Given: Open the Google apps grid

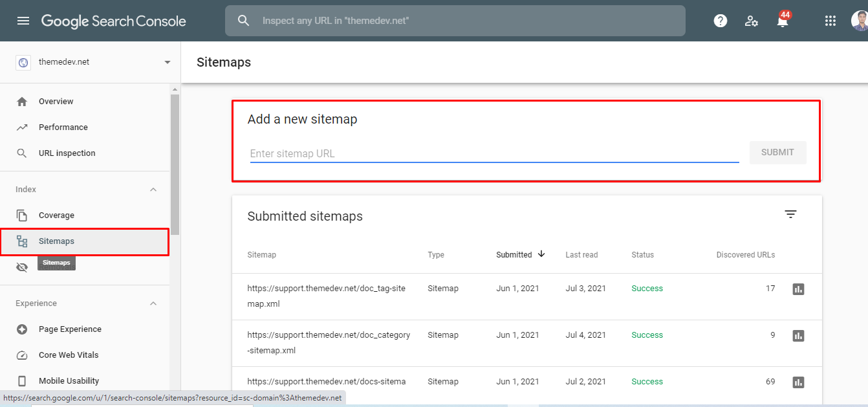Looking at the screenshot, I should coord(830,21).
